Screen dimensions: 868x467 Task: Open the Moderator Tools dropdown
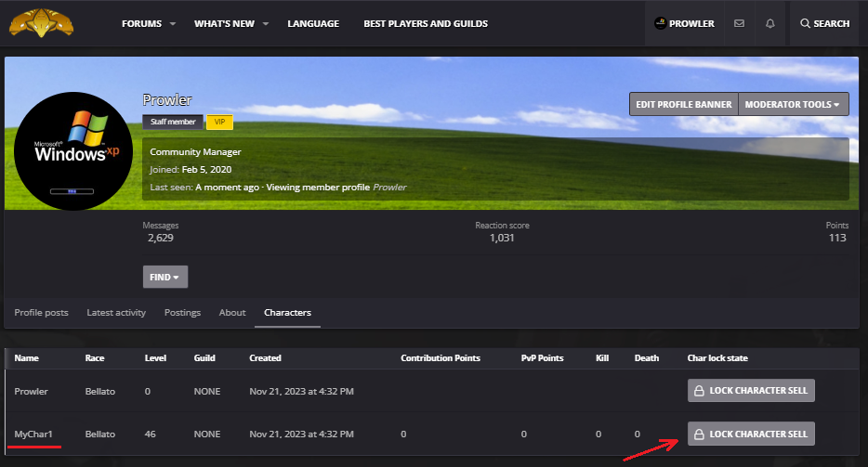793,104
